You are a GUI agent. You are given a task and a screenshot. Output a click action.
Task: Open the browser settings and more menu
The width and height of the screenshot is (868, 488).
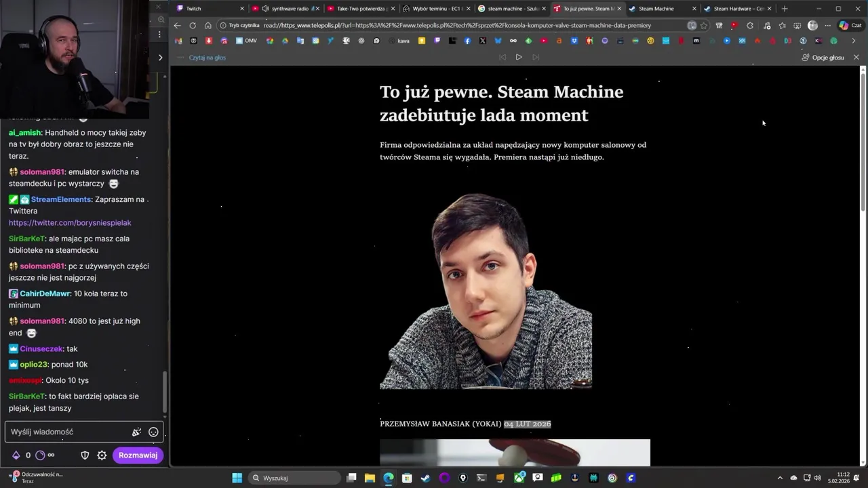coord(827,25)
